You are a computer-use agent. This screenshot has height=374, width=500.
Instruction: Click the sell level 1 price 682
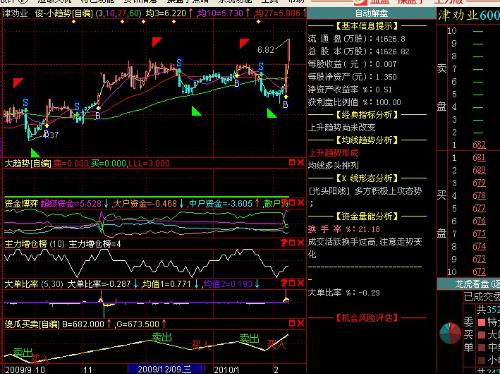[479, 145]
